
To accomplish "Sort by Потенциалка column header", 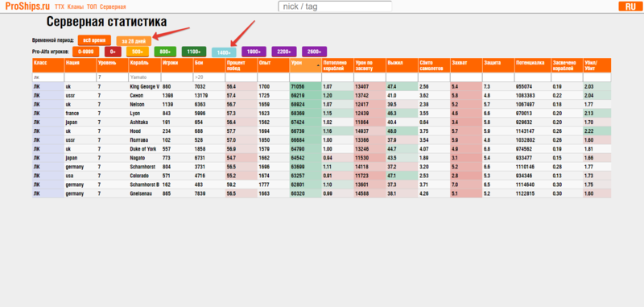I will coord(533,65).
